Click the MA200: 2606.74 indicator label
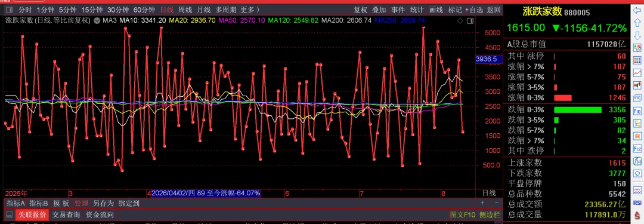The height and width of the screenshot is (224, 644). tap(346, 20)
